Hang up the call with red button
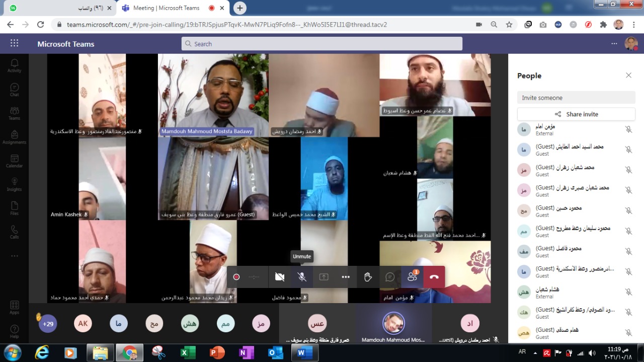Image resolution: width=644 pixels, height=362 pixels. coord(434,277)
